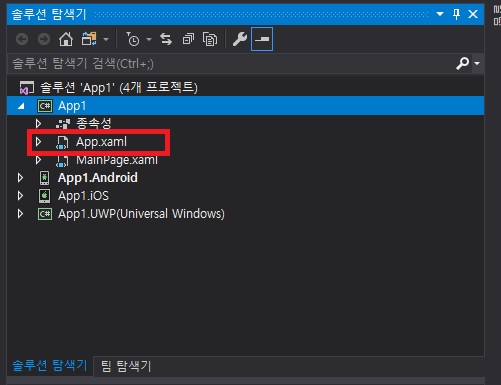Click the 솔루션 탐색기 검색 input field
The height and width of the screenshot is (385, 501).
232,63
